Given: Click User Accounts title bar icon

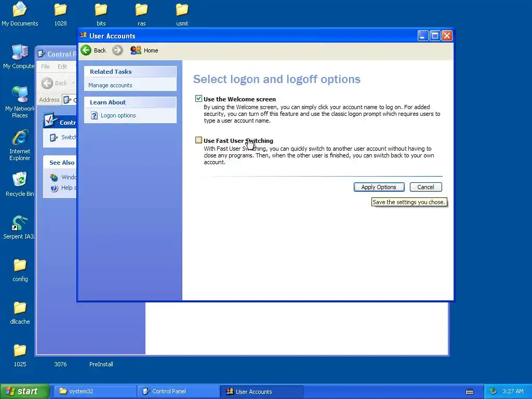Looking at the screenshot, I should coord(84,35).
